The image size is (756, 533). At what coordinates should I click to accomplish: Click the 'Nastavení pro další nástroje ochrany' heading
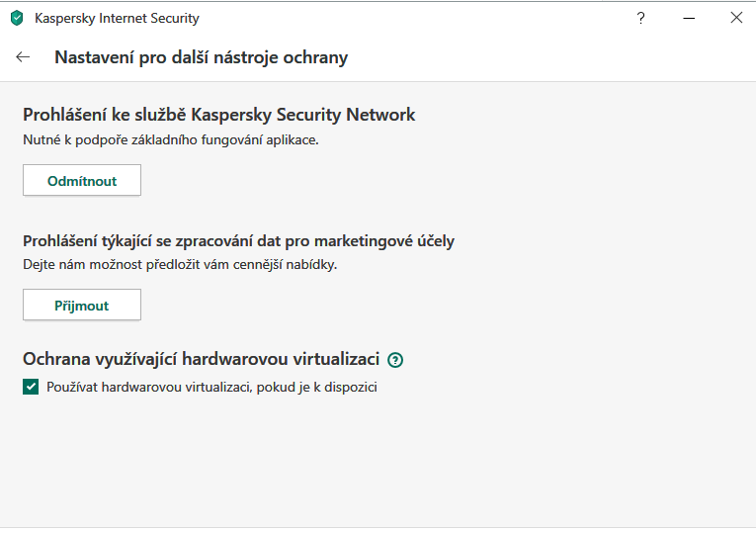point(201,57)
